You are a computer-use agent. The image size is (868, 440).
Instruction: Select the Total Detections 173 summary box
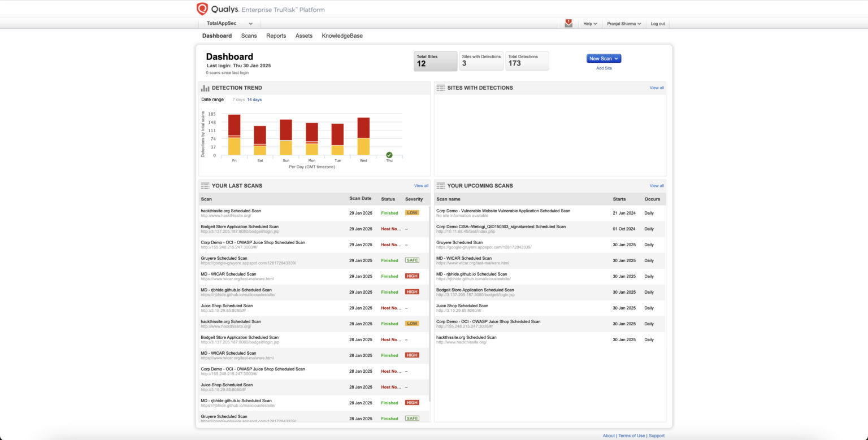(527, 61)
